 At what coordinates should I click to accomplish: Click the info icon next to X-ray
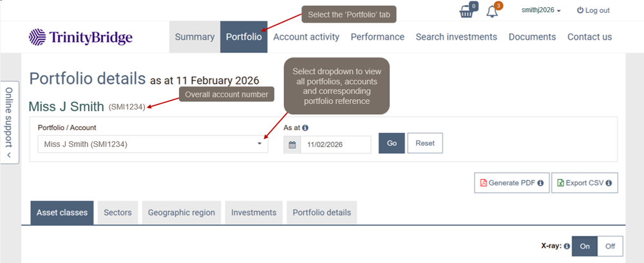pos(567,246)
